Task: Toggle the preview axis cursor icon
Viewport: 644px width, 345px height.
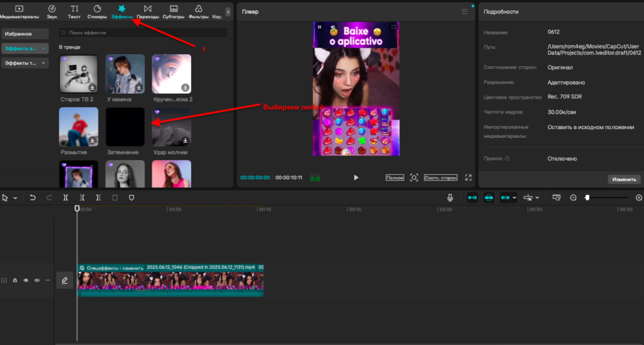Action: (x=528, y=198)
